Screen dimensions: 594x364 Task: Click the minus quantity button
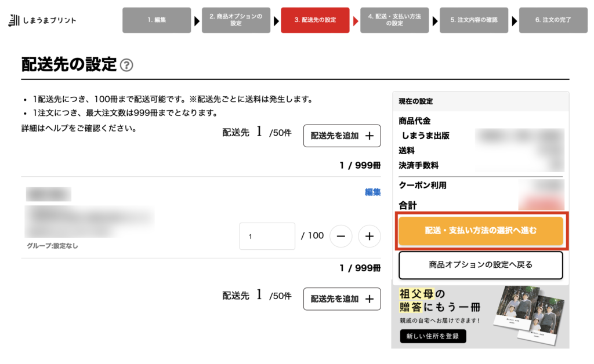point(341,236)
